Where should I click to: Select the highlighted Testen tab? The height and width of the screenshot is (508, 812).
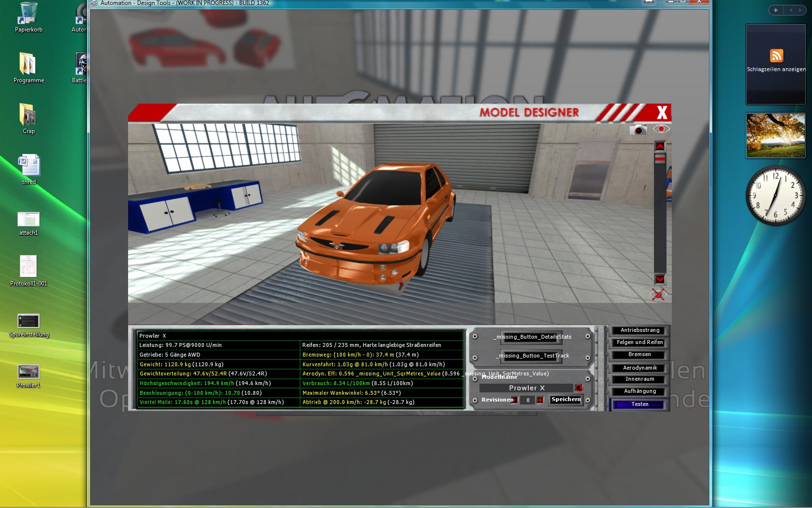tap(639, 404)
